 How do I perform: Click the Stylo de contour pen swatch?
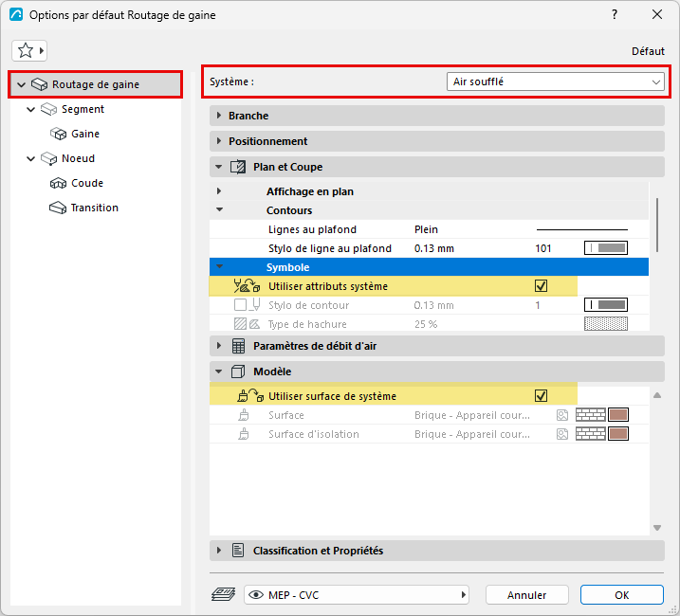point(606,305)
